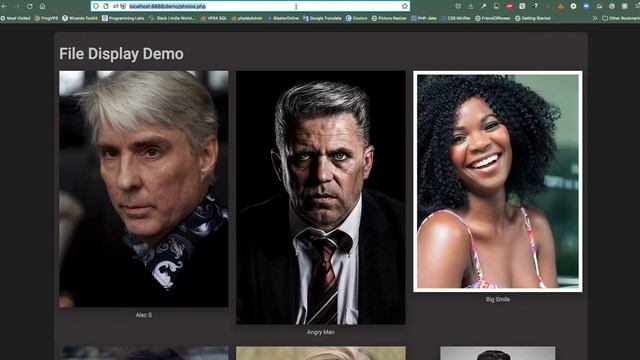Bookmark this page with the star icon
The height and width of the screenshot is (360, 640).
404,6
